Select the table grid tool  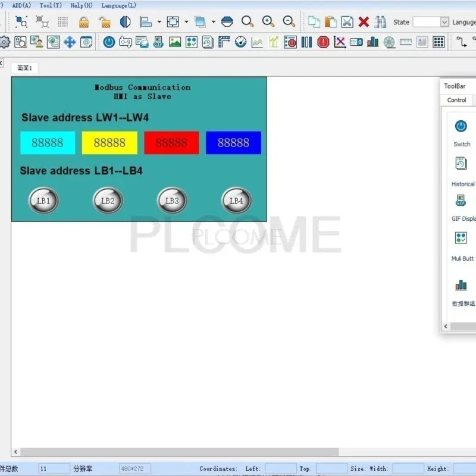[x=439, y=42]
